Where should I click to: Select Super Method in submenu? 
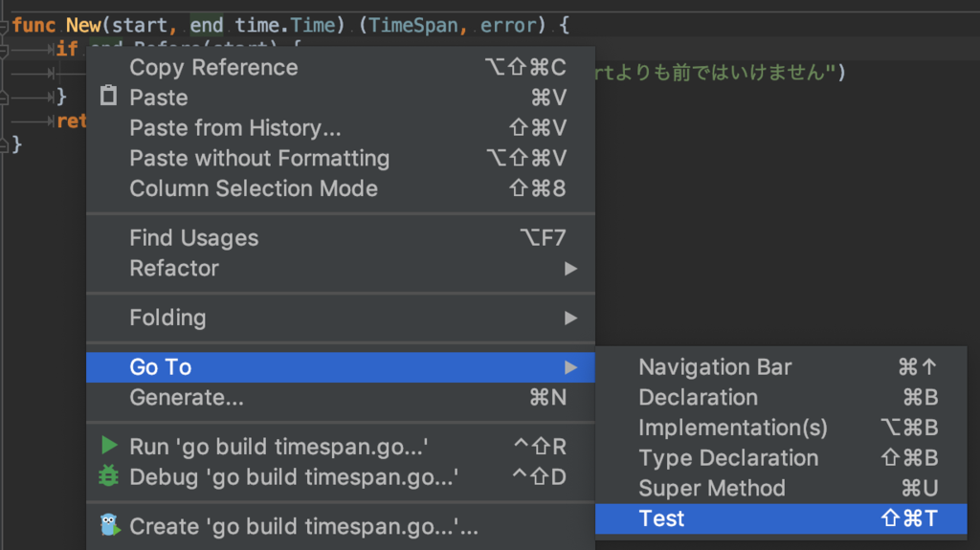711,488
